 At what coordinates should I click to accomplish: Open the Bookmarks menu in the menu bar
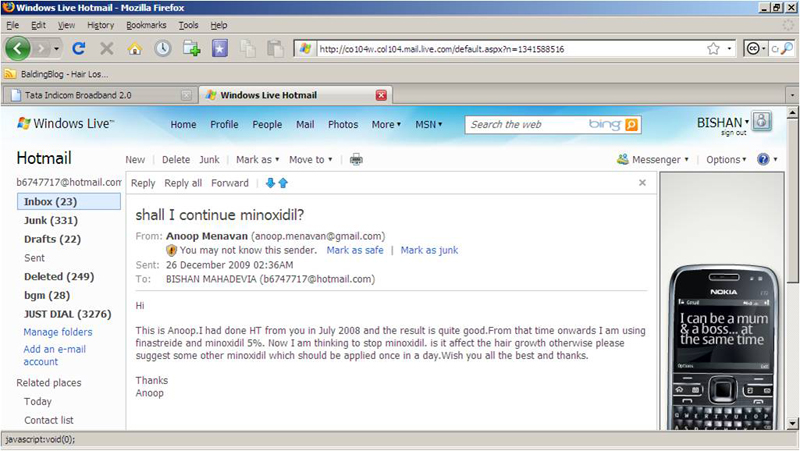tap(145, 24)
